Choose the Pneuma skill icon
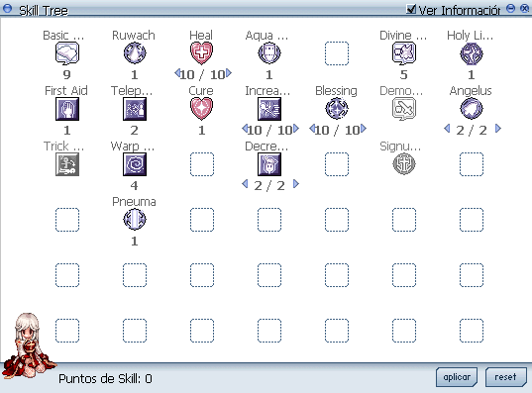The height and width of the screenshot is (393, 532). click(135, 220)
